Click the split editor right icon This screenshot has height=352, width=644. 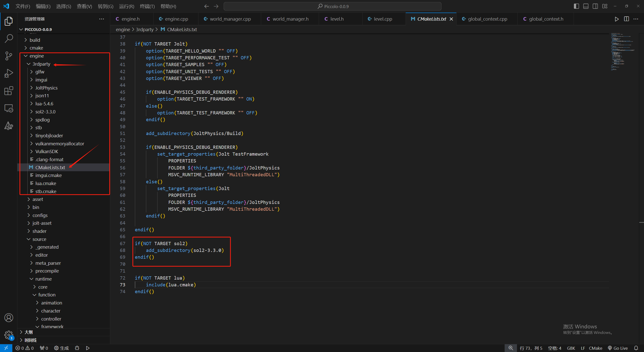(x=626, y=19)
